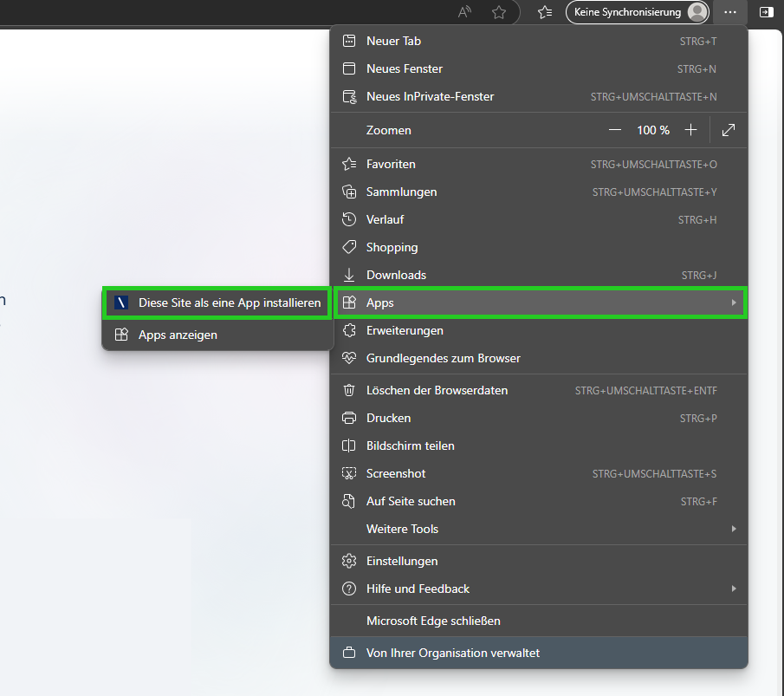Click the profile avatar picture

coord(697,12)
